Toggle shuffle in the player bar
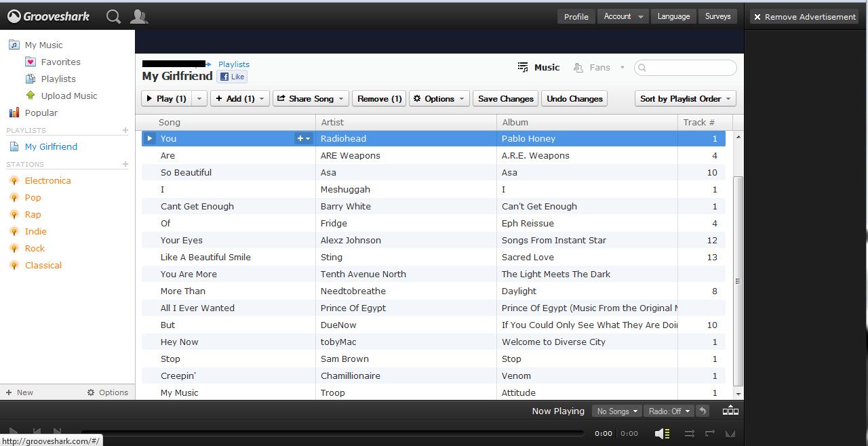This screenshot has height=446, width=868. point(689,433)
